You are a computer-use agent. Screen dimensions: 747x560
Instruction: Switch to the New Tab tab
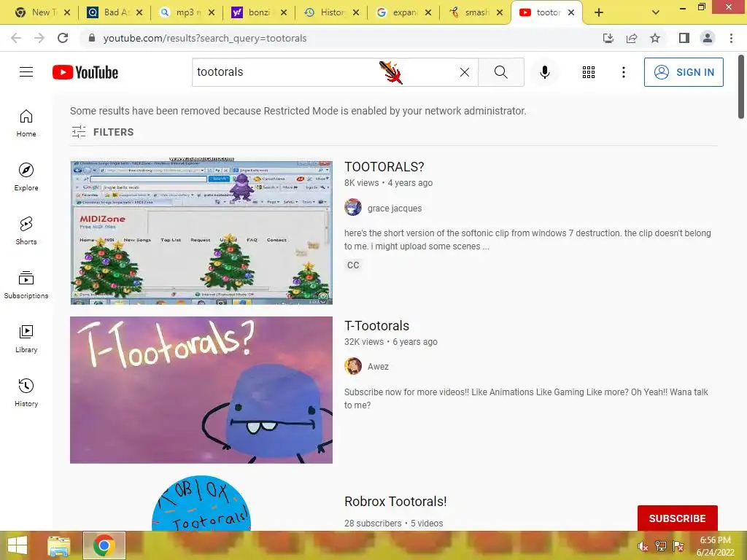(41, 12)
